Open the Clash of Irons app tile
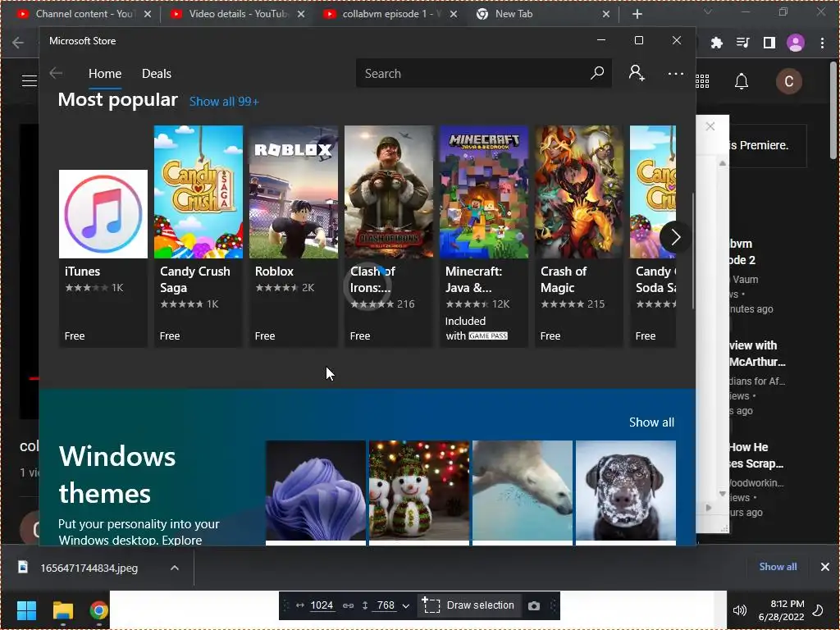This screenshot has width=840, height=630. pyautogui.click(x=389, y=236)
